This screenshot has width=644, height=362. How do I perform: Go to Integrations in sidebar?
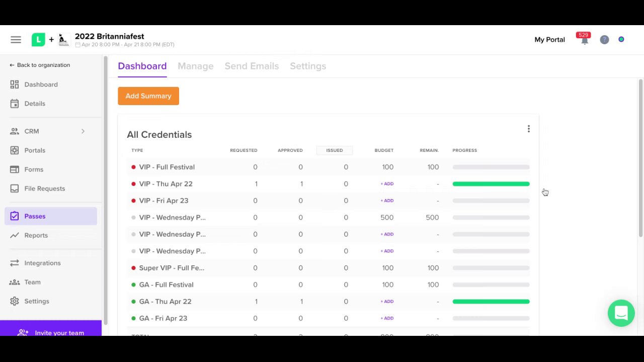pos(42,263)
